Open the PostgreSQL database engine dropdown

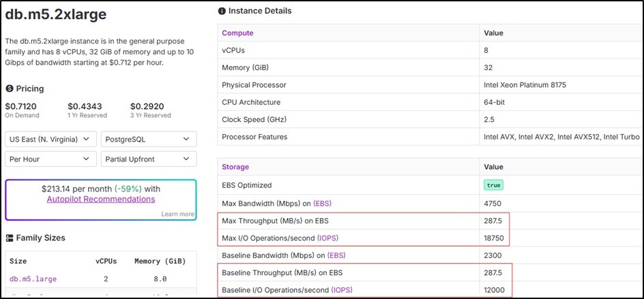(x=148, y=139)
